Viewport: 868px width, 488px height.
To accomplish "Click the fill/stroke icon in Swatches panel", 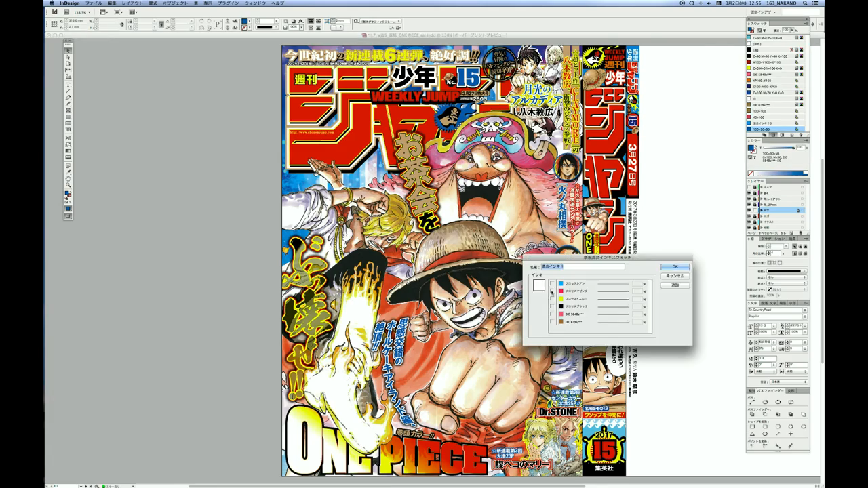I will (751, 29).
